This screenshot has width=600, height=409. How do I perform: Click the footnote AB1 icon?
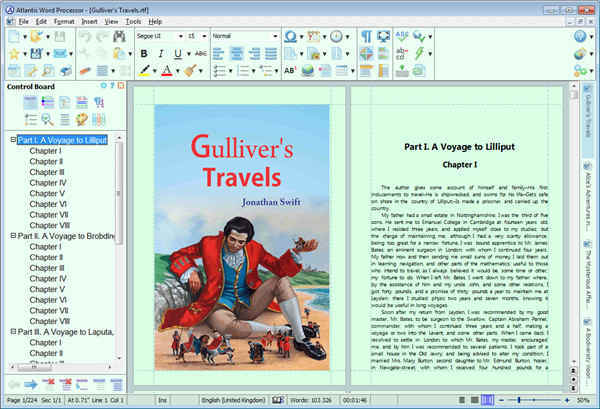(x=290, y=70)
